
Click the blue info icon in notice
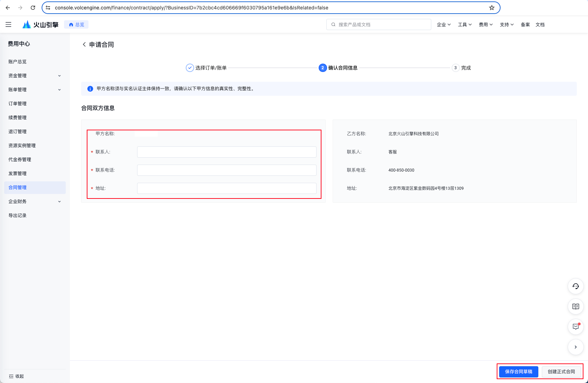tap(90, 89)
